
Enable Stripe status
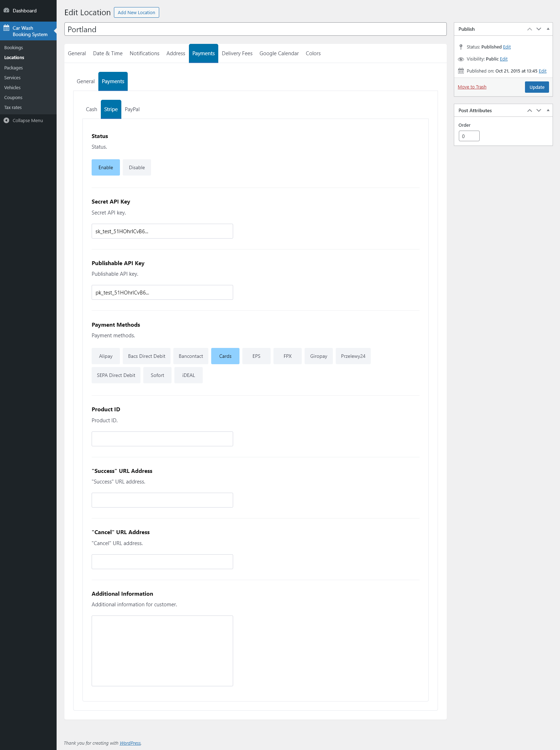tap(106, 167)
